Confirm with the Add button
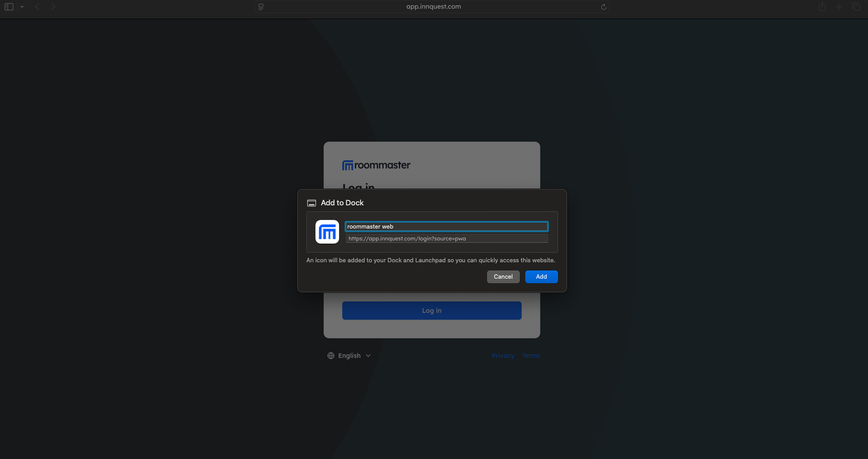The width and height of the screenshot is (868, 459). [x=541, y=277]
